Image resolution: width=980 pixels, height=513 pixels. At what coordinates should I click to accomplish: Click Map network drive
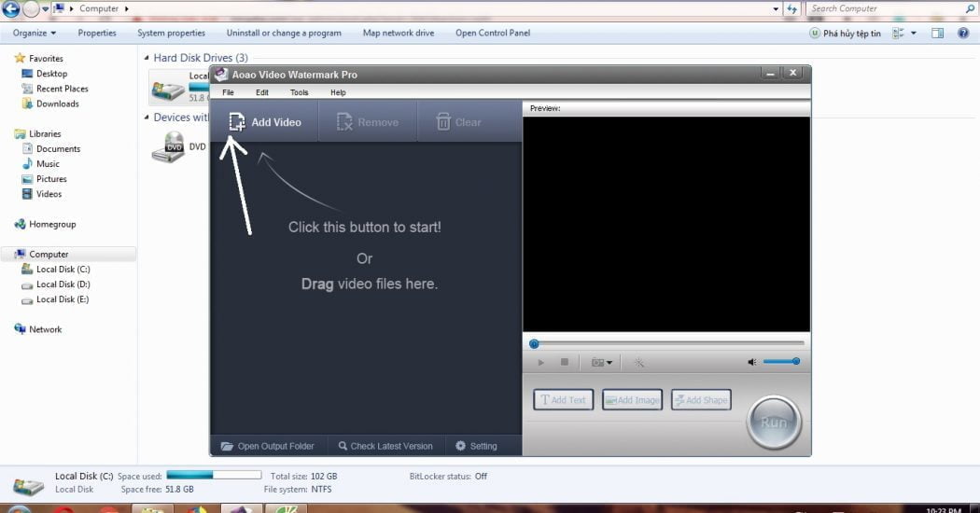point(399,34)
